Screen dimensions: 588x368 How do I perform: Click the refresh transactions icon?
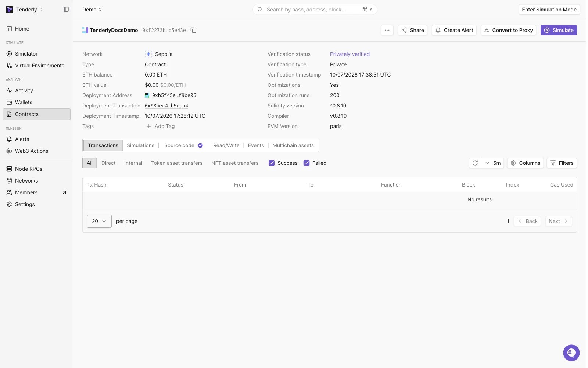pos(475,163)
